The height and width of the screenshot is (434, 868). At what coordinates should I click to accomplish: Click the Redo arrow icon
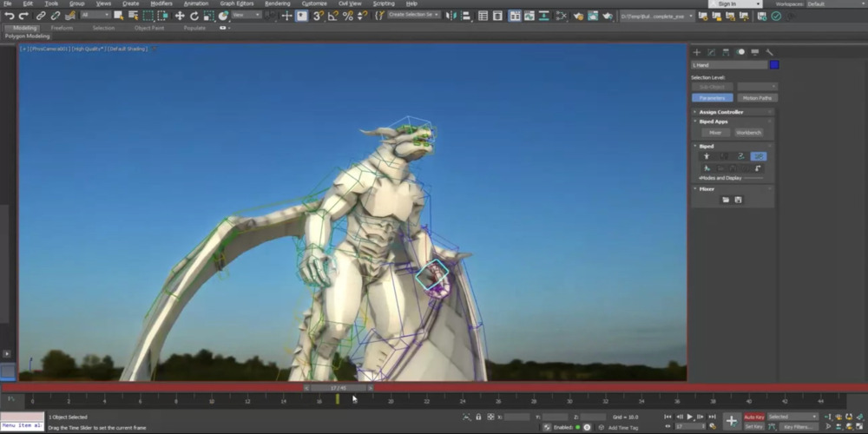(23, 16)
